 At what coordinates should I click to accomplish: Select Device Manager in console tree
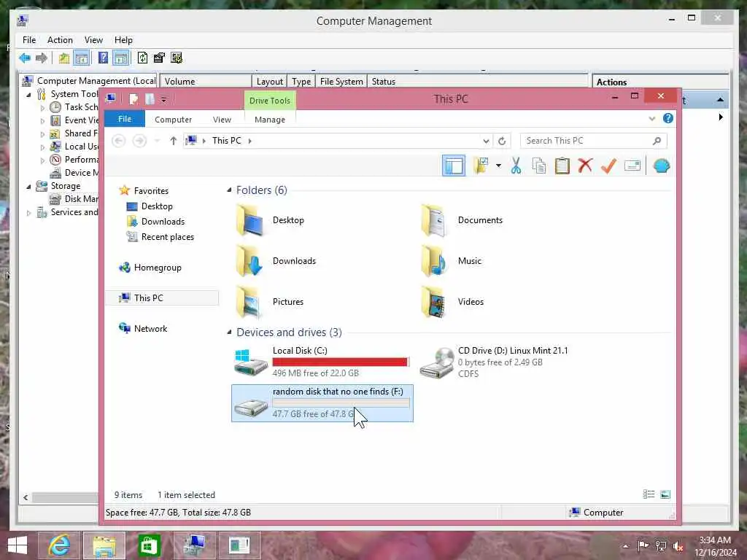click(74, 172)
